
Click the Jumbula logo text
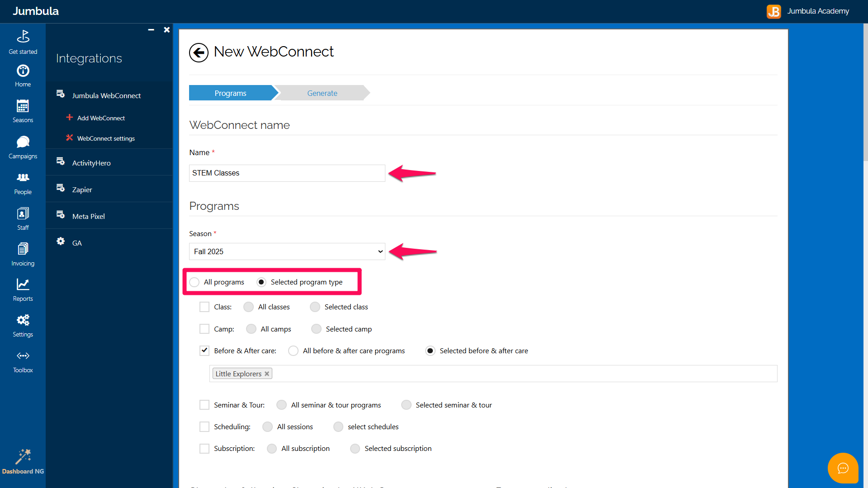[x=36, y=11]
